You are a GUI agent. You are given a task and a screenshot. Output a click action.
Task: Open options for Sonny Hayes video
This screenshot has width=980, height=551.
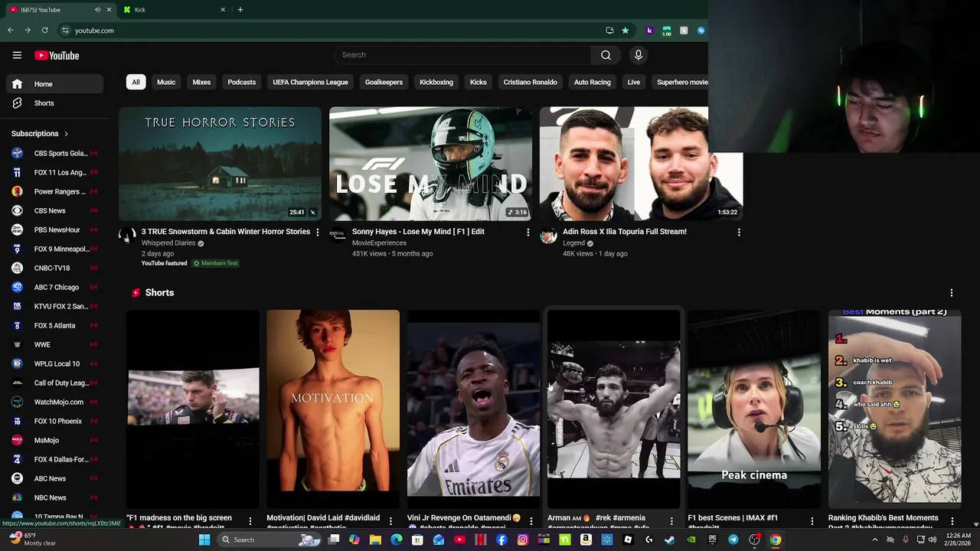click(x=528, y=232)
